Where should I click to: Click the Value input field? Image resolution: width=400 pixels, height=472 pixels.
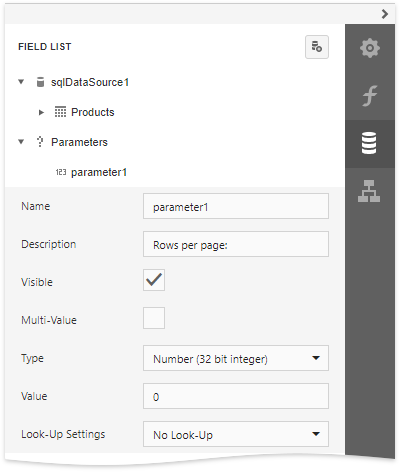point(236,396)
